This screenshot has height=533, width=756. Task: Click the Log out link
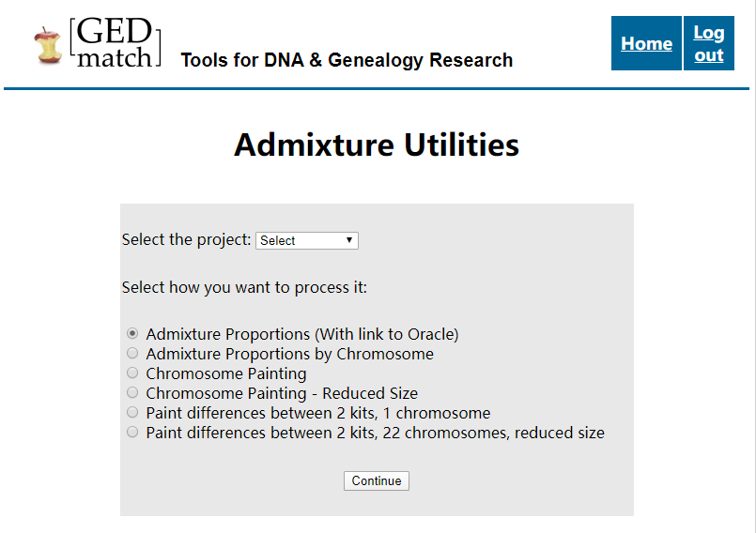[709, 43]
